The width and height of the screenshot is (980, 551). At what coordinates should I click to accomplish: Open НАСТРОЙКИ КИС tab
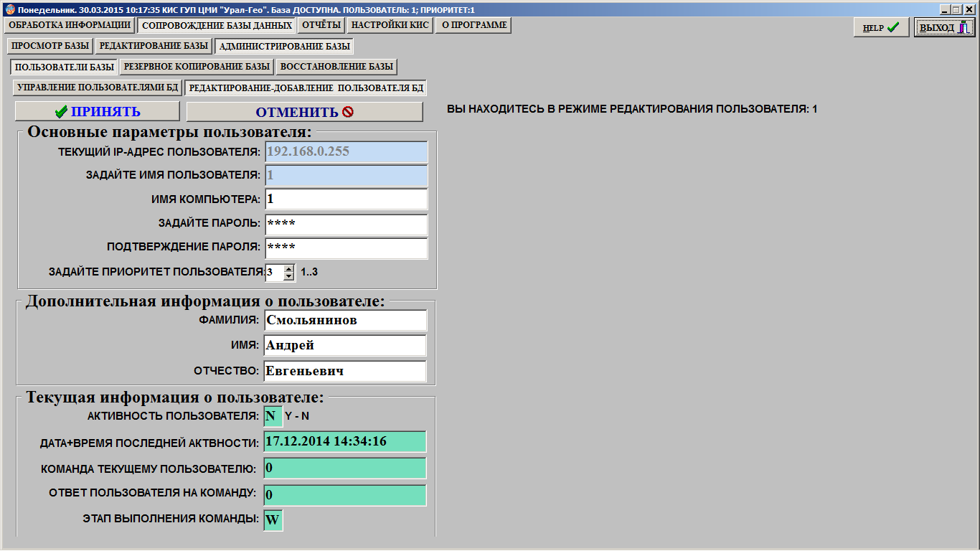(x=390, y=25)
